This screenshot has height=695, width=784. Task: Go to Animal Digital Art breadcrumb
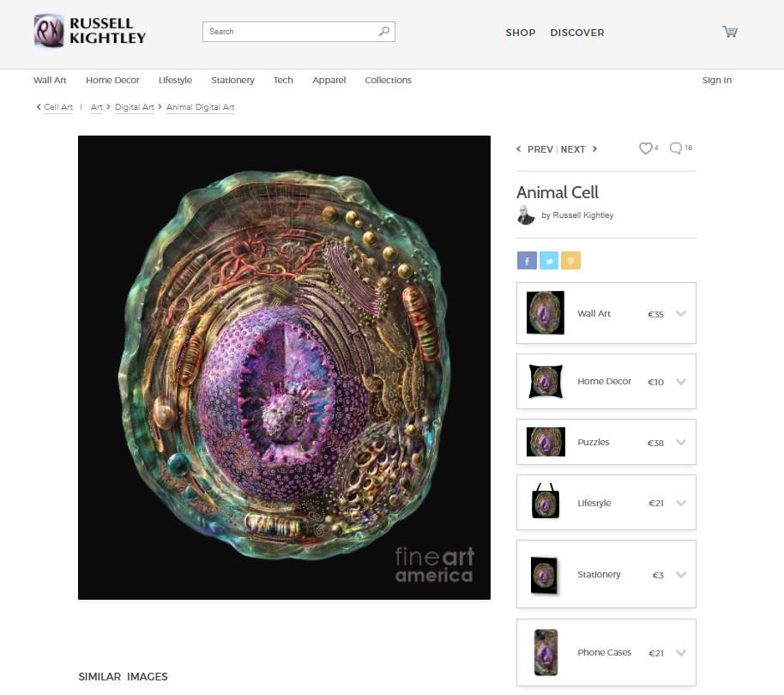[x=200, y=107]
